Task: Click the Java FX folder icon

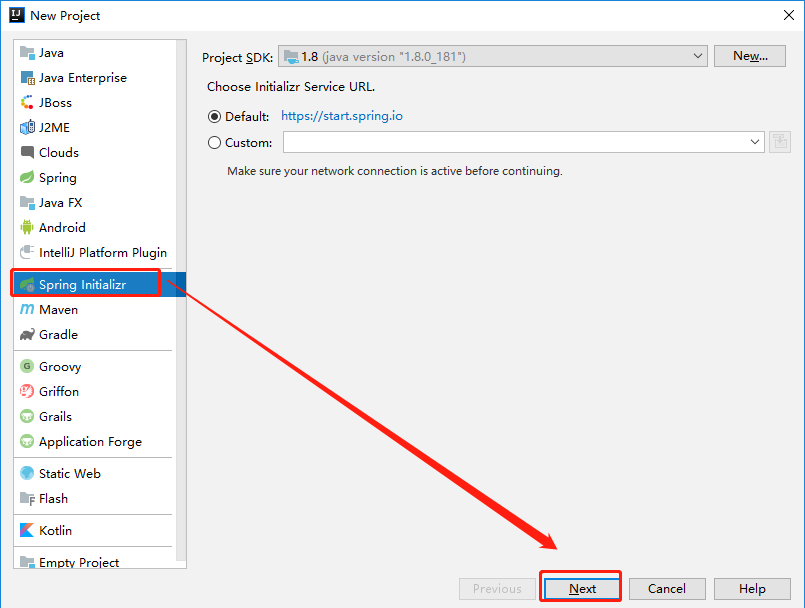Action: 27,202
